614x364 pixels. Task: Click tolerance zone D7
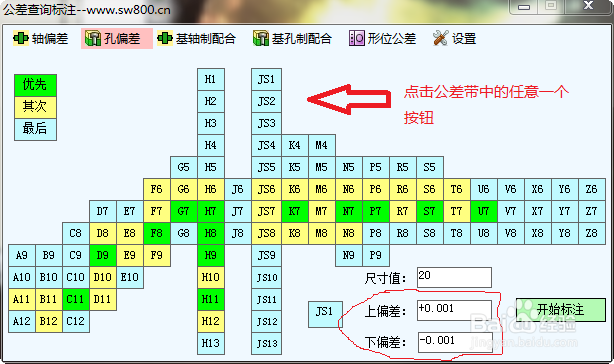pyautogui.click(x=103, y=211)
